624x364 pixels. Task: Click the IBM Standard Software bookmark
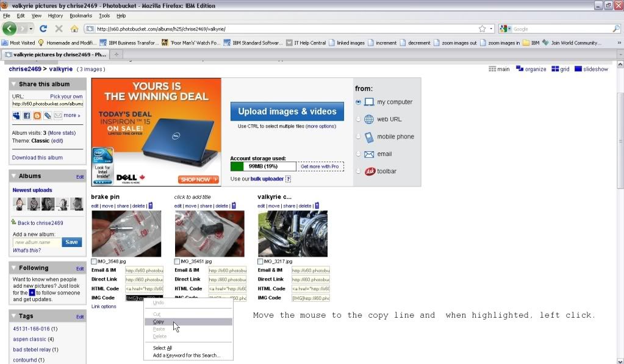coord(253,43)
